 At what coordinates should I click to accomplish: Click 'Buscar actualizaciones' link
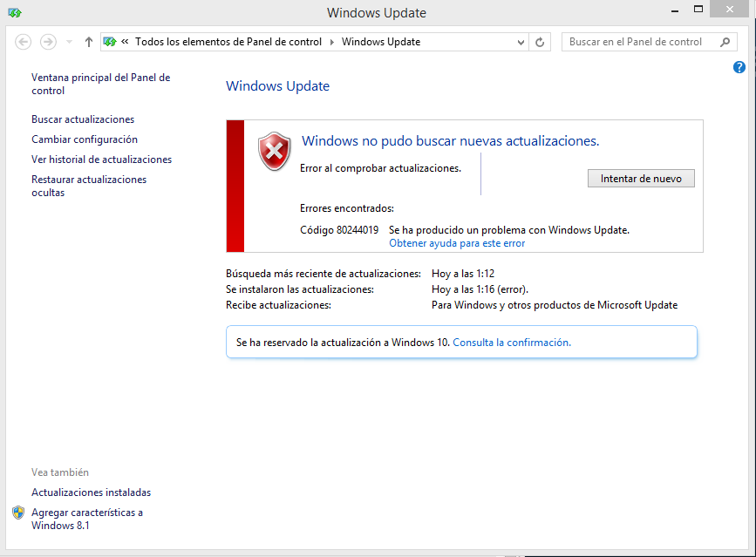pyautogui.click(x=83, y=119)
